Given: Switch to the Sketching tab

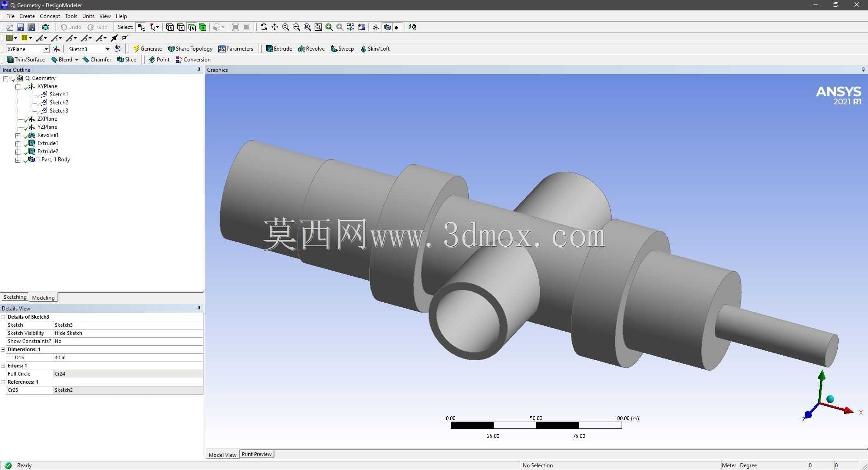Looking at the screenshot, I should coord(15,297).
